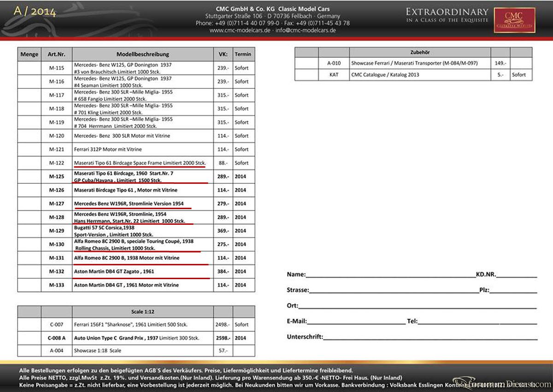Click the #704 Herrmann 300 SLR description

(x=124, y=123)
